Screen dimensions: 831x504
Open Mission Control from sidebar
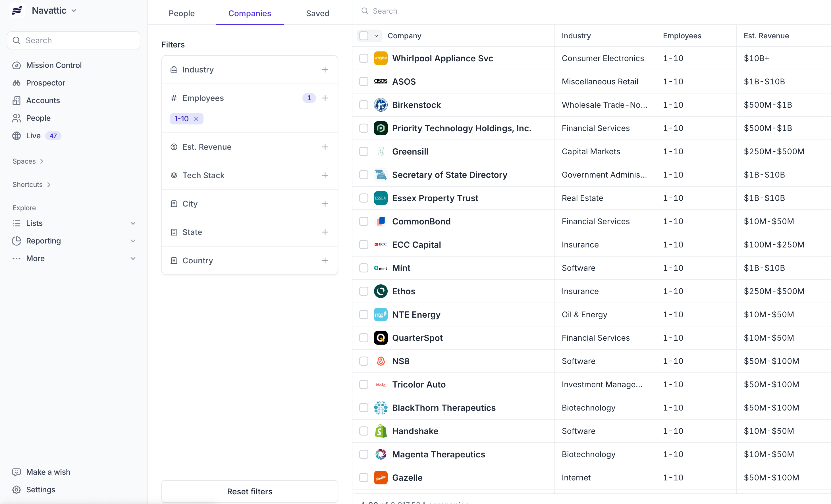tap(54, 65)
